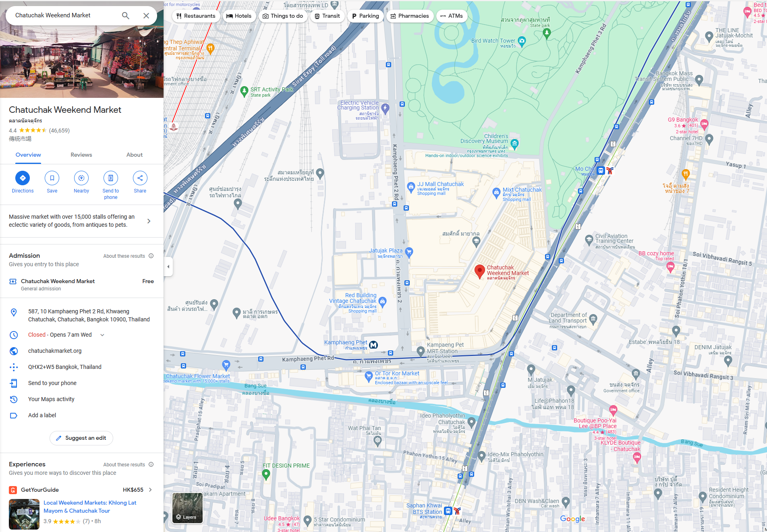767x532 pixels.
Task: Share this place via Share icon
Action: tap(140, 178)
